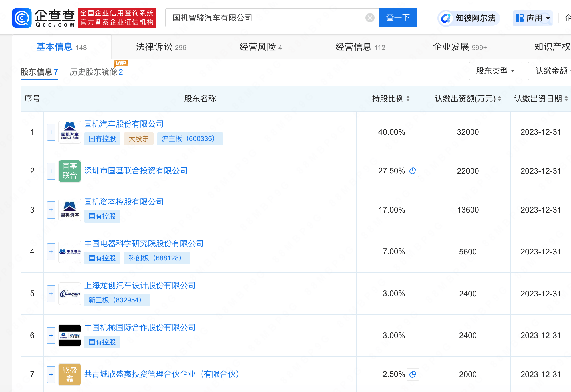Expand row 2 深圳市国基联合投资 plus button
This screenshot has width=571, height=392.
click(x=51, y=171)
